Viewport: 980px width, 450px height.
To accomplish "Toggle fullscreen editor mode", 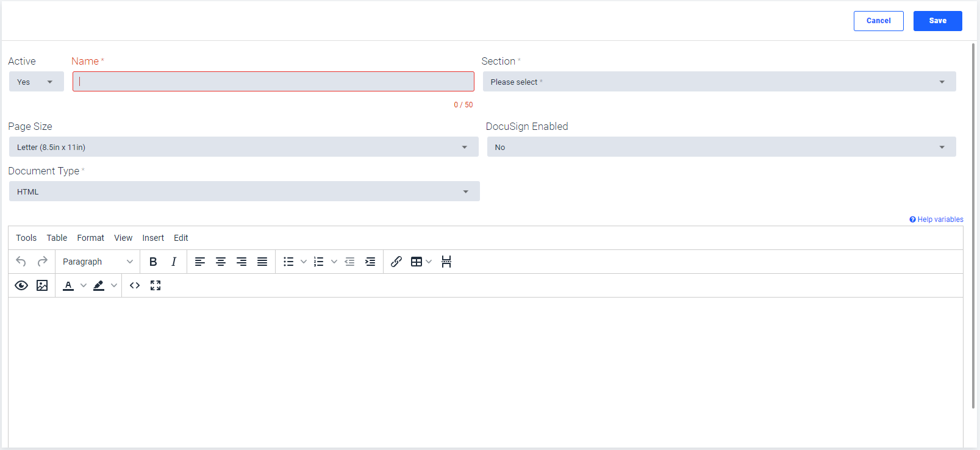I will pos(156,285).
